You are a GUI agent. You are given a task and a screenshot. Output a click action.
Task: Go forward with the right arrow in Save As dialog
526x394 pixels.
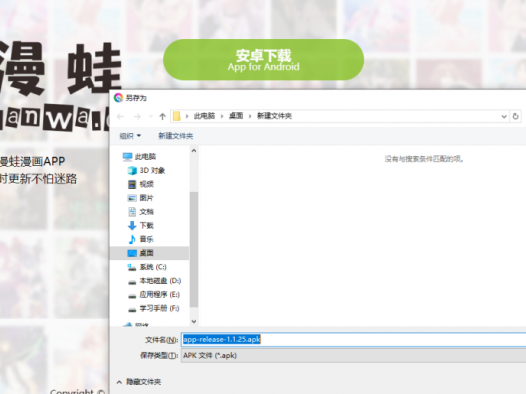coord(137,116)
